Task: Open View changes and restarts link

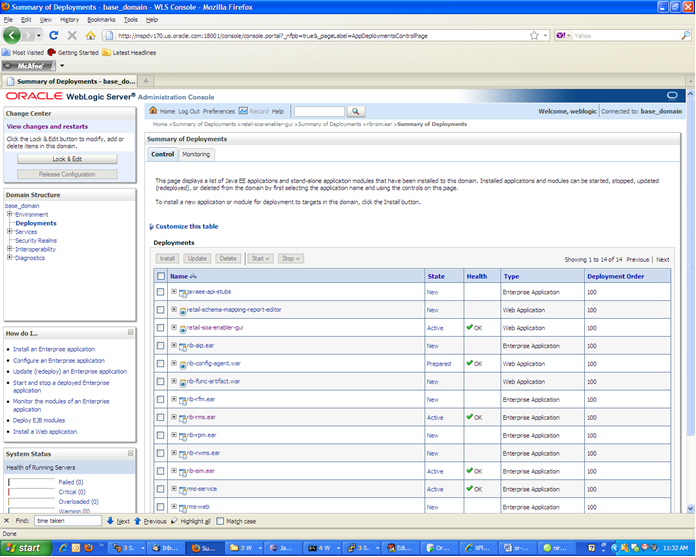Action: coord(47,126)
